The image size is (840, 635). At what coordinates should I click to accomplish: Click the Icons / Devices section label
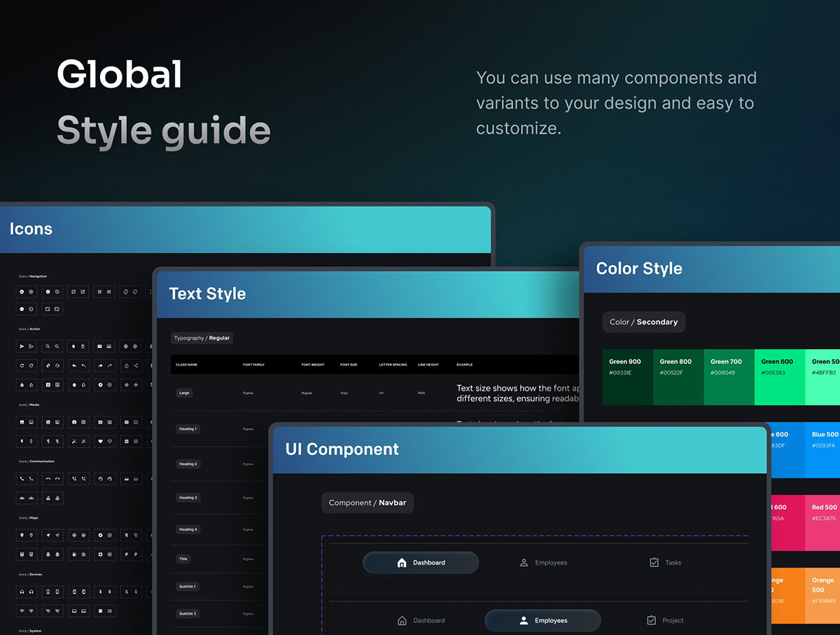click(30, 574)
